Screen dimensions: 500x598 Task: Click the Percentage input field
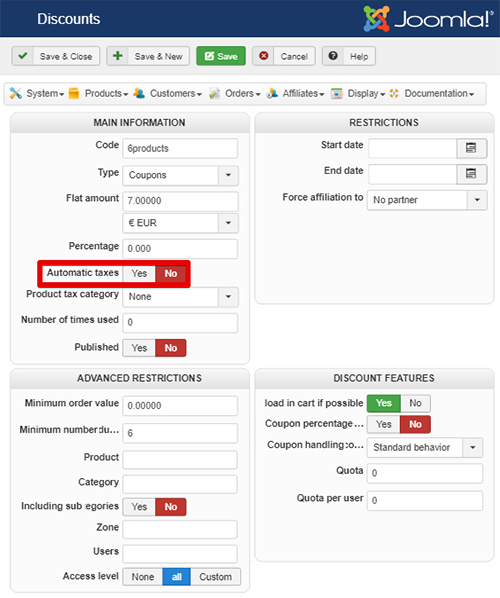180,249
